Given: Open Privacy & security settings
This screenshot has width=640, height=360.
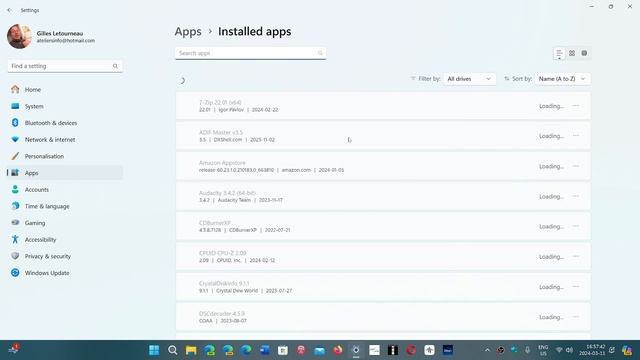Looking at the screenshot, I should point(65,256).
